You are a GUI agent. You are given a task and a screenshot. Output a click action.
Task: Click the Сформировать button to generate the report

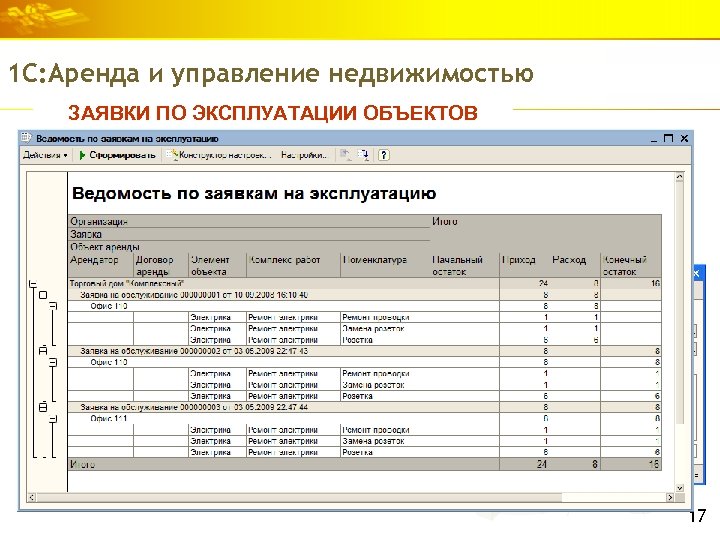118,155
